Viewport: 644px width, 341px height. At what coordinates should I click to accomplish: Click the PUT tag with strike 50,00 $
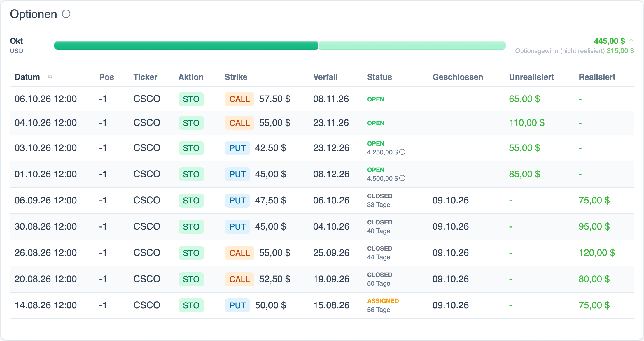click(x=237, y=305)
